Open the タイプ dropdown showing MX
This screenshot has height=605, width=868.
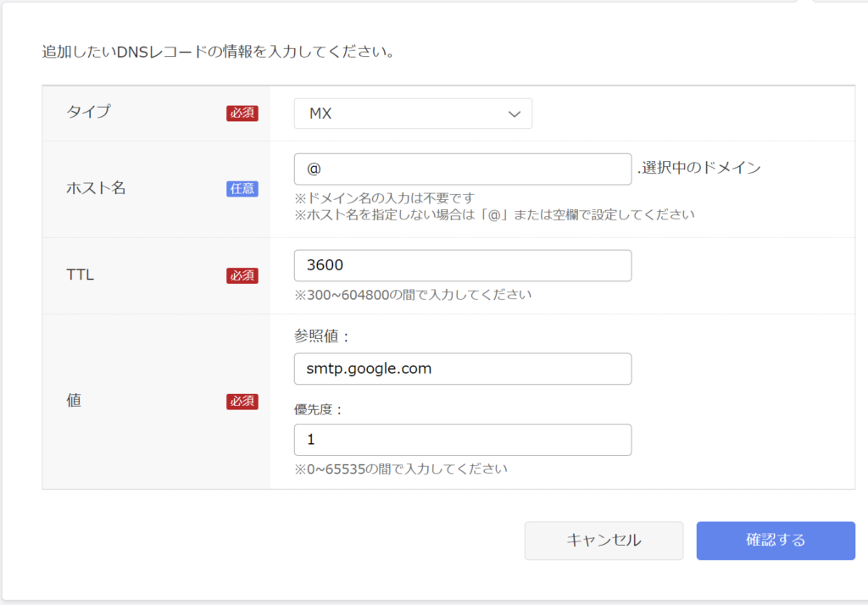(x=412, y=114)
